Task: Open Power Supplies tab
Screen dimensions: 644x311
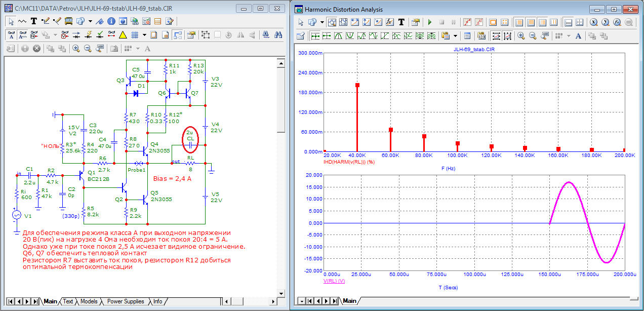Action: coord(126,301)
